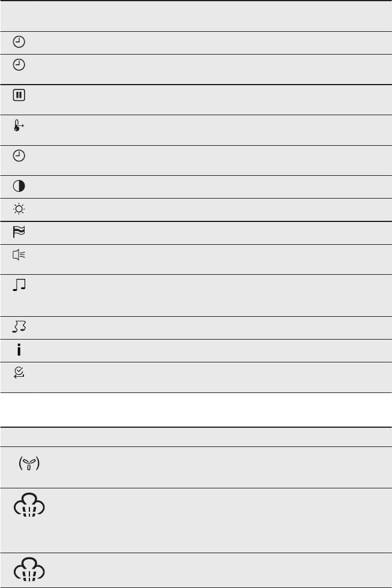Click the empty cell next to the sun icon

click(x=210, y=210)
